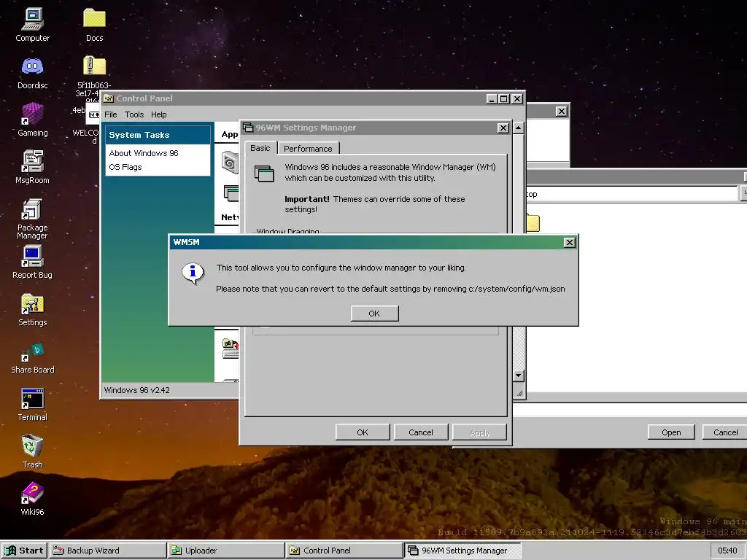Click the Control Panel resize grip
The image size is (747, 560).
519,393
